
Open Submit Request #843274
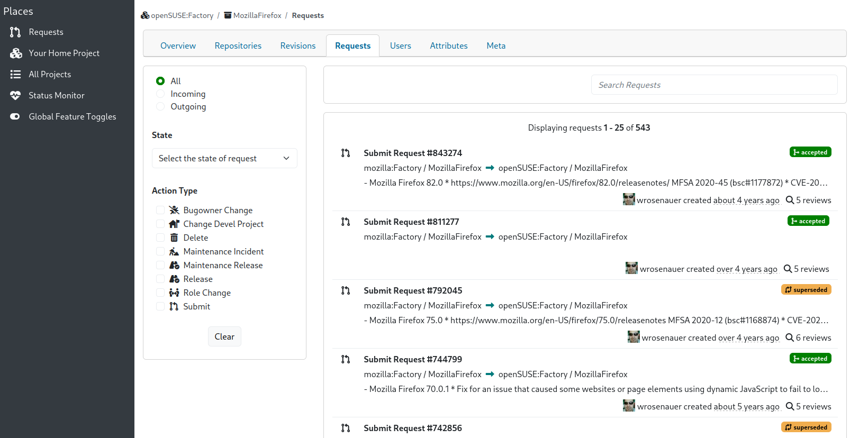pos(413,153)
